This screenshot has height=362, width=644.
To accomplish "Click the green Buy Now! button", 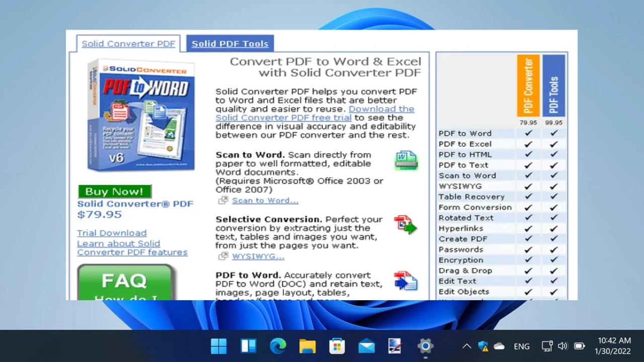I will pyautogui.click(x=114, y=191).
